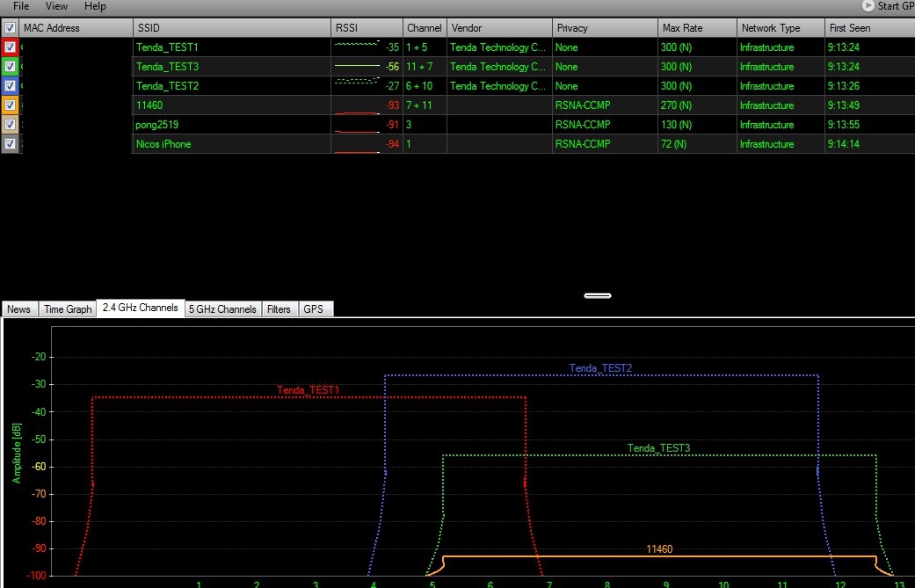This screenshot has width=915, height=588.
Task: Click the Tenda_TEST2 graph label
Action: point(600,368)
